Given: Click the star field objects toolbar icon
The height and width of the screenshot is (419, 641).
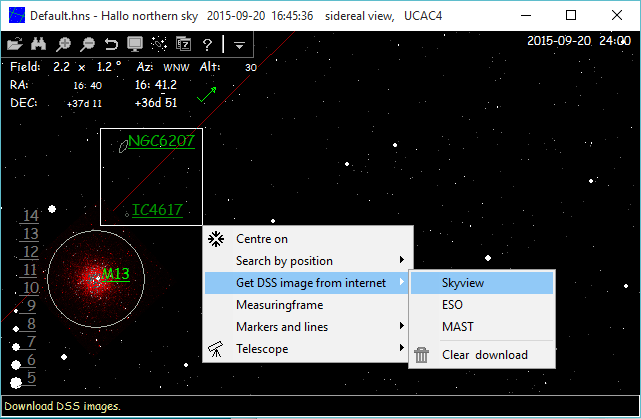Looking at the screenshot, I should [159, 44].
